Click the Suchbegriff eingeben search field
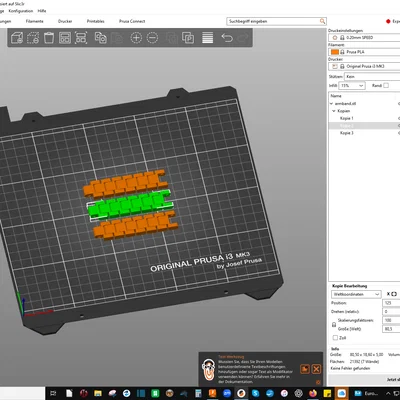 [276, 21]
